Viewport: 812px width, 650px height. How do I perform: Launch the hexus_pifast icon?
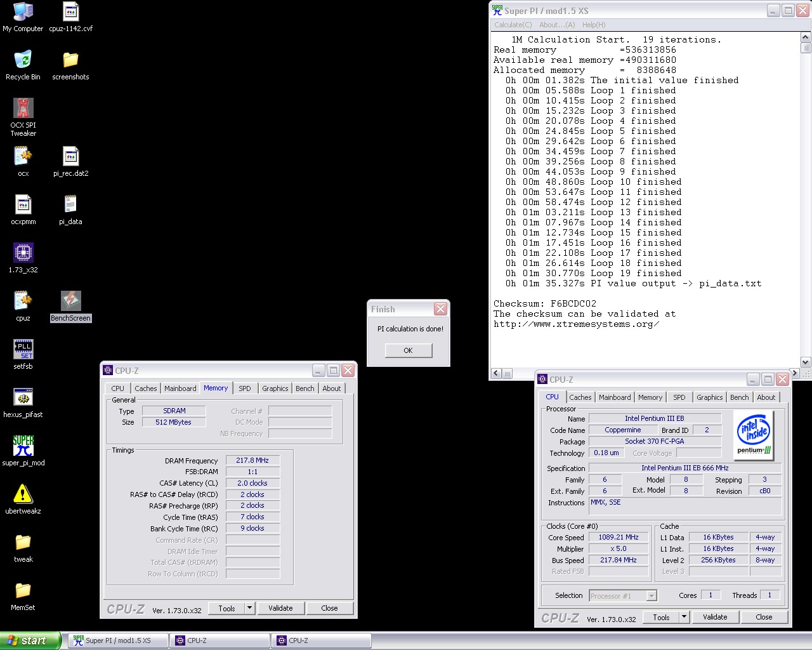(23, 402)
